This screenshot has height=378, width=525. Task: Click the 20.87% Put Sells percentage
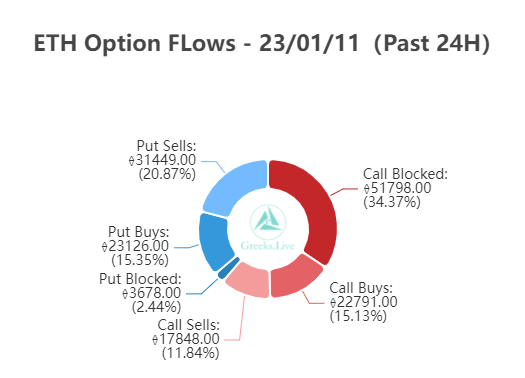(167, 174)
